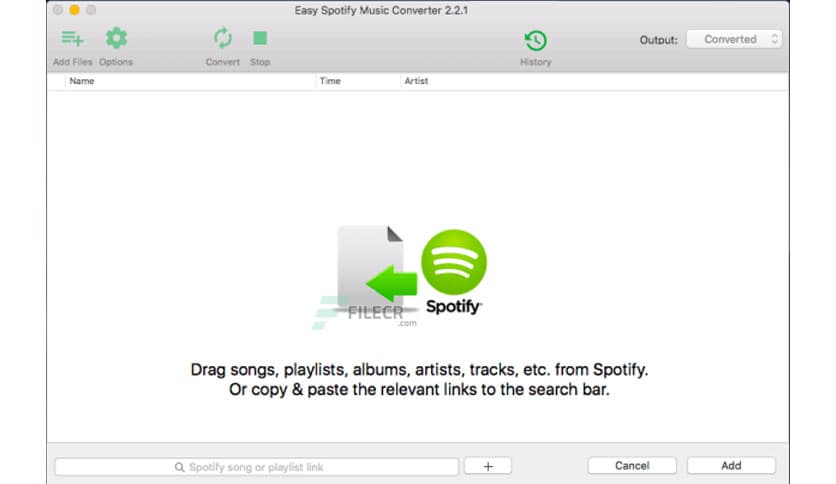
Task: Click the Stop square icon
Action: point(260,38)
